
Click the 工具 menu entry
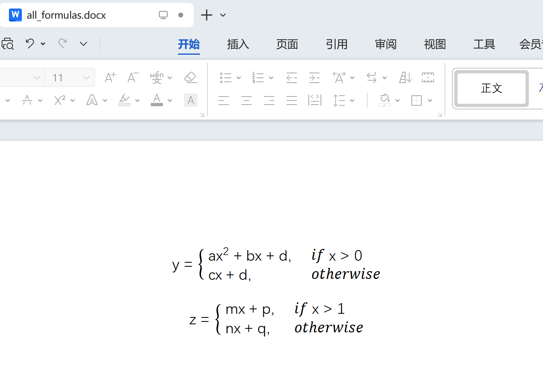pos(484,45)
